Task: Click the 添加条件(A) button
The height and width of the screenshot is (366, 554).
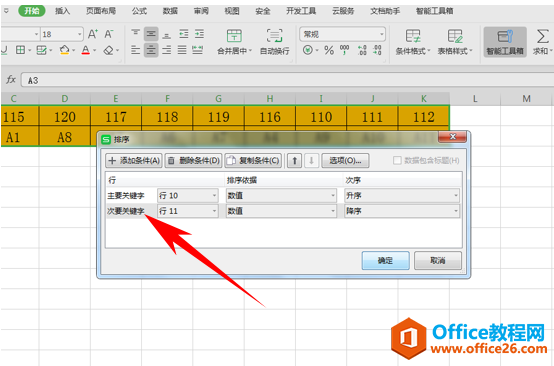Action: click(x=134, y=161)
